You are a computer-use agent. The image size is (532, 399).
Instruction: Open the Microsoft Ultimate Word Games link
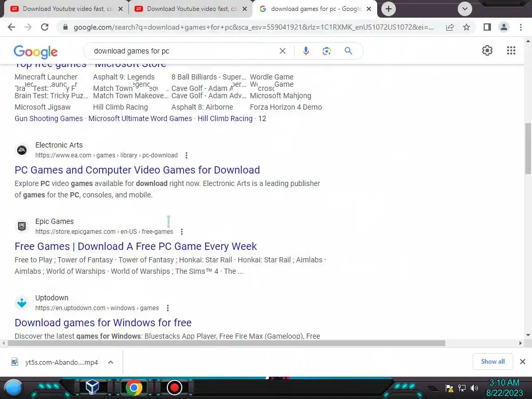click(x=140, y=118)
